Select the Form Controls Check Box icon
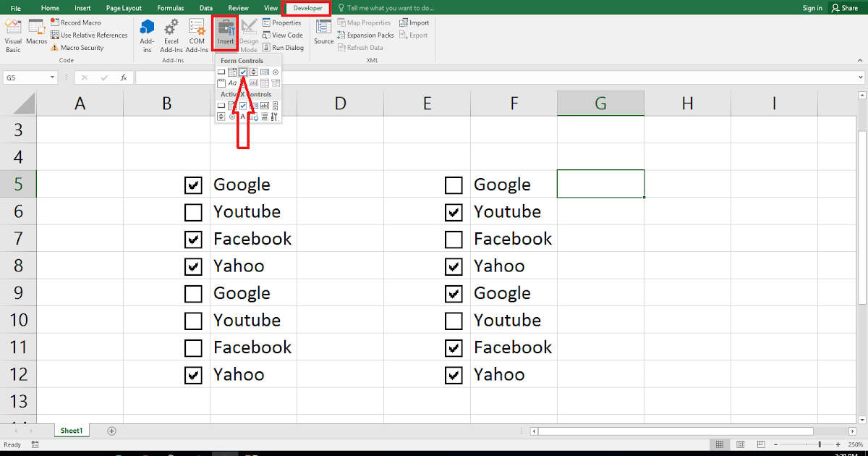The image size is (868, 456). pyautogui.click(x=243, y=72)
